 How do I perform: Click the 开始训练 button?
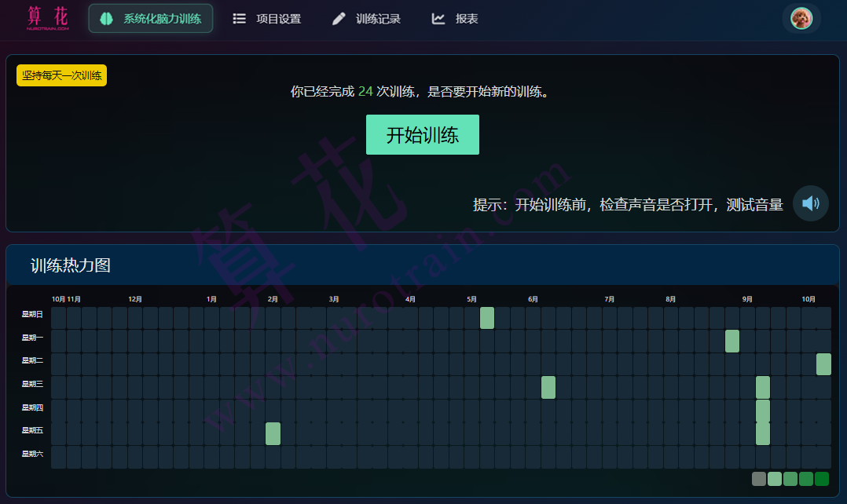click(x=422, y=134)
